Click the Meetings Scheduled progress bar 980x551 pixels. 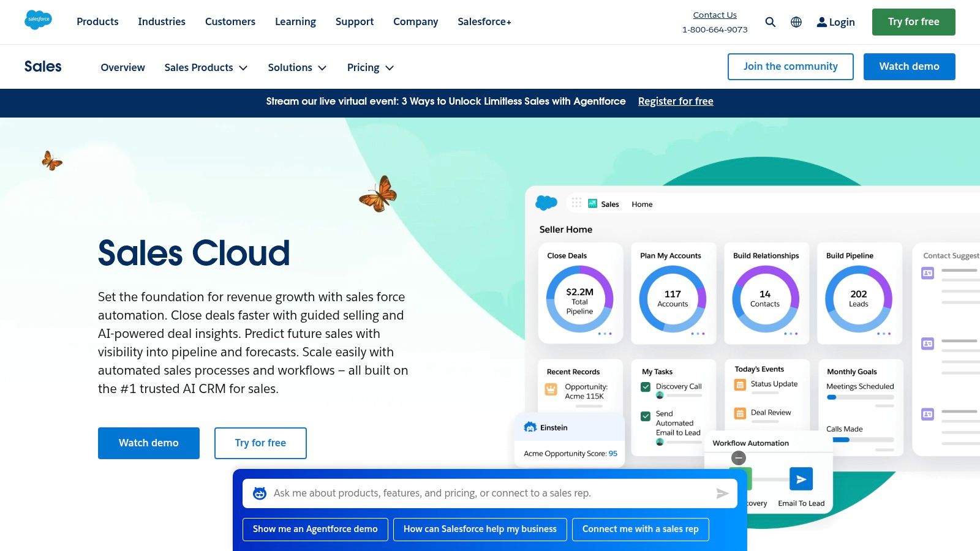pos(860,397)
